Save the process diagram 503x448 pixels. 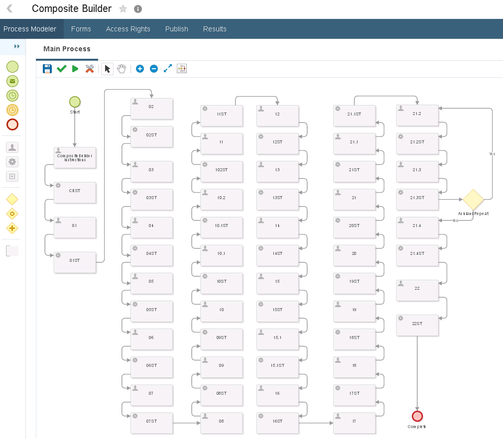(47, 69)
